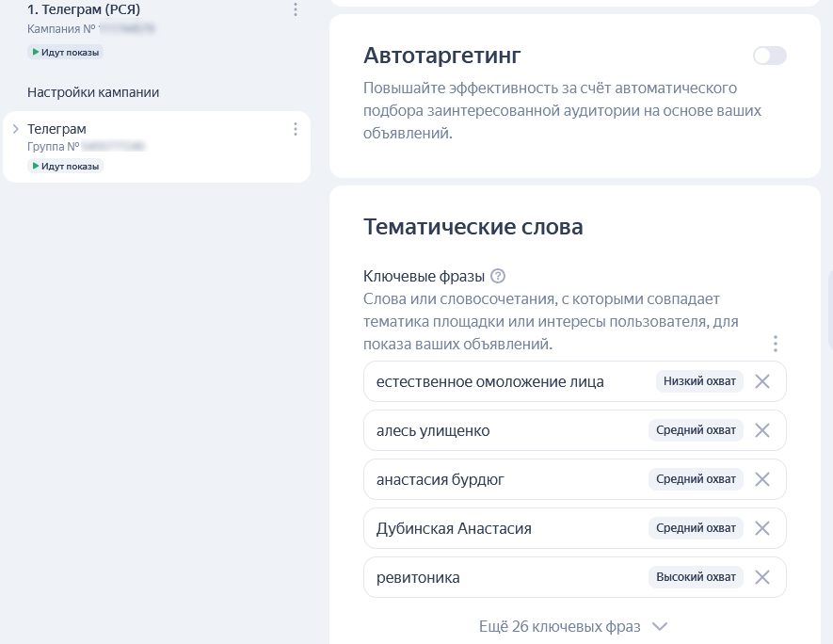Remove the анастасия бурдюг phrase

click(x=762, y=479)
